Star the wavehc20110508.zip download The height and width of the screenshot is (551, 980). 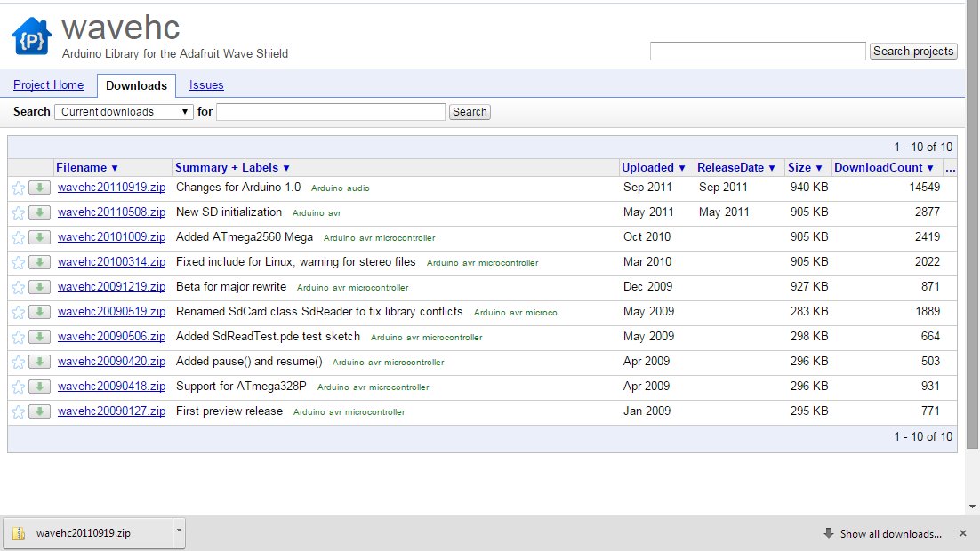(x=18, y=213)
